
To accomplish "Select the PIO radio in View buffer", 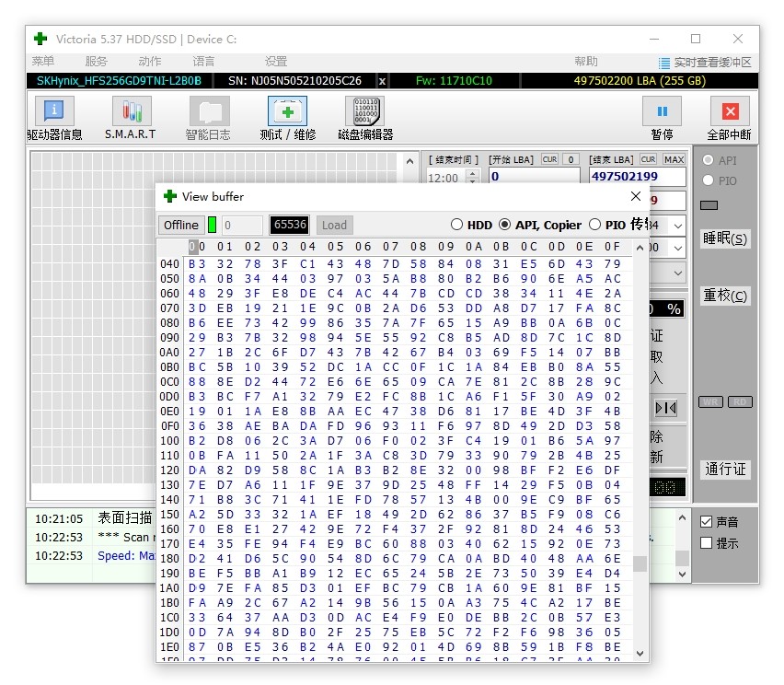I will [594, 225].
